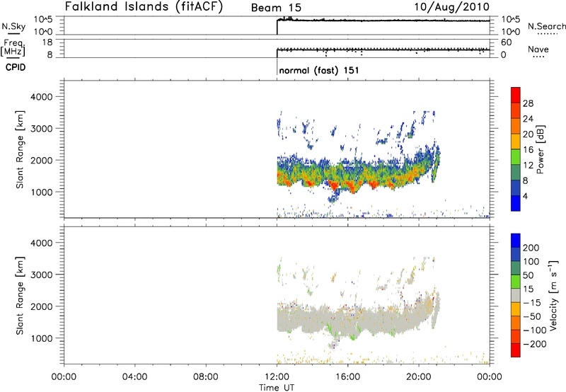Image resolution: width=566 pixels, height=392 pixels.
Task: Click the '18' tick on the Freq axis
Action: pyautogui.click(x=47, y=42)
